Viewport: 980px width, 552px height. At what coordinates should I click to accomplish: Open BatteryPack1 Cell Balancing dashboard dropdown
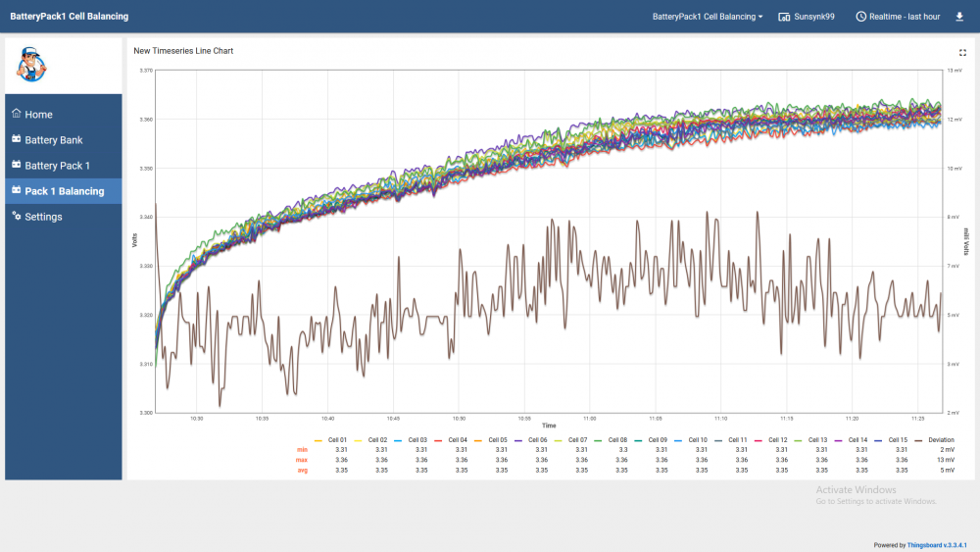tap(708, 17)
